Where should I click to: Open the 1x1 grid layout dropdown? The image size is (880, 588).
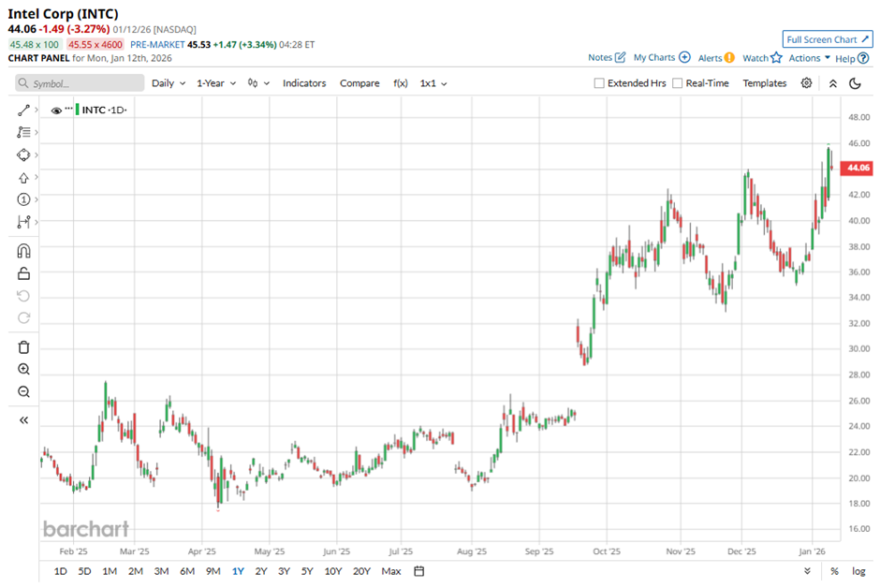433,83
